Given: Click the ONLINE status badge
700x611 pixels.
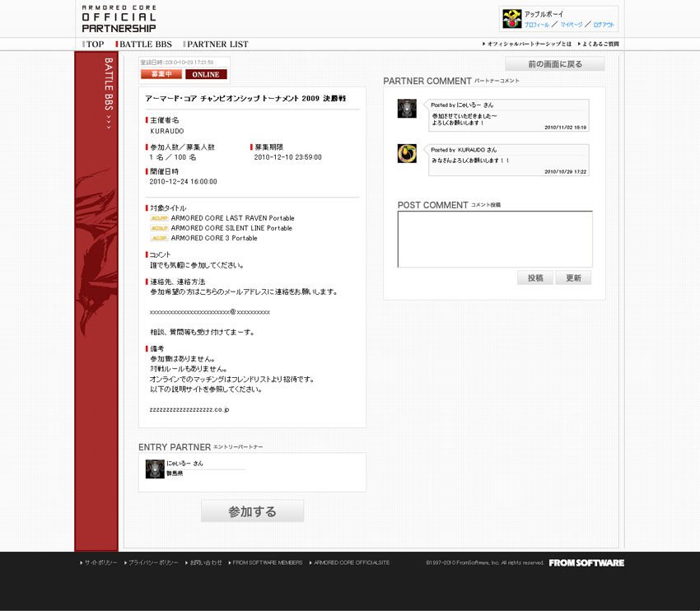Looking at the screenshot, I should [206, 74].
